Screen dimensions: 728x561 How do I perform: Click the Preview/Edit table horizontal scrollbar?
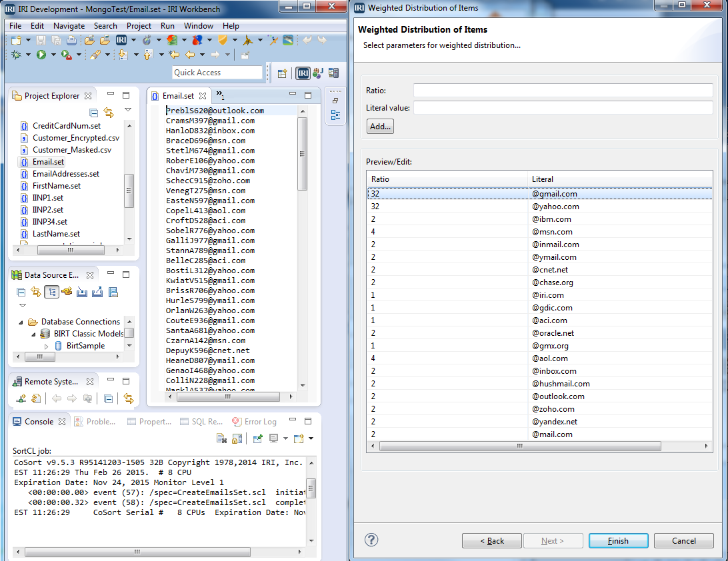tap(520, 446)
